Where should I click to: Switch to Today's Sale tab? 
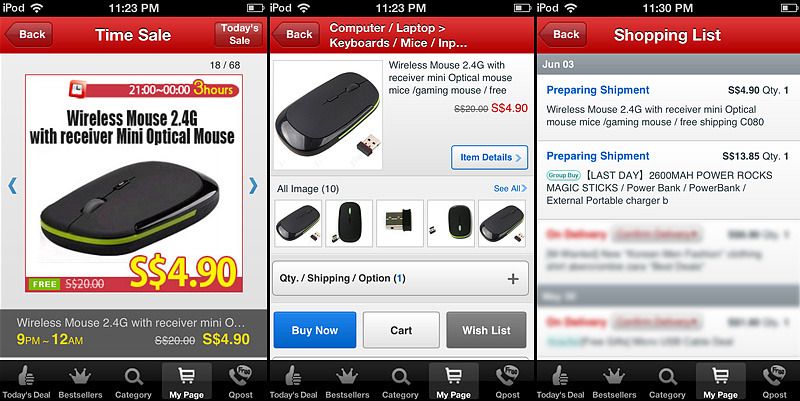239,34
